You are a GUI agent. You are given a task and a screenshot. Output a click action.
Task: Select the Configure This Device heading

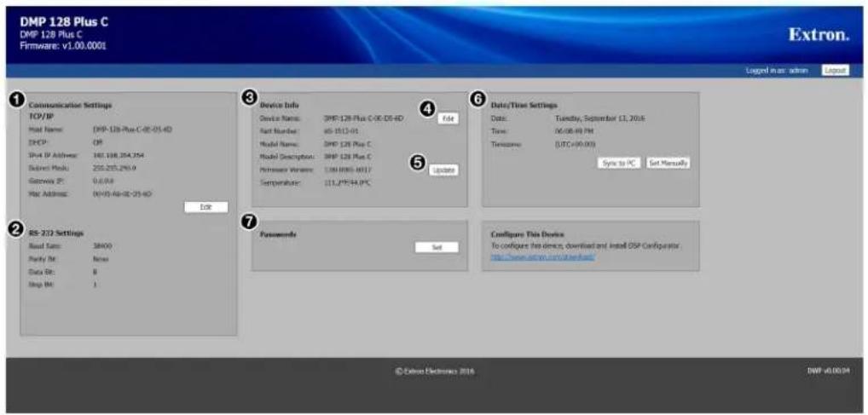click(x=527, y=234)
